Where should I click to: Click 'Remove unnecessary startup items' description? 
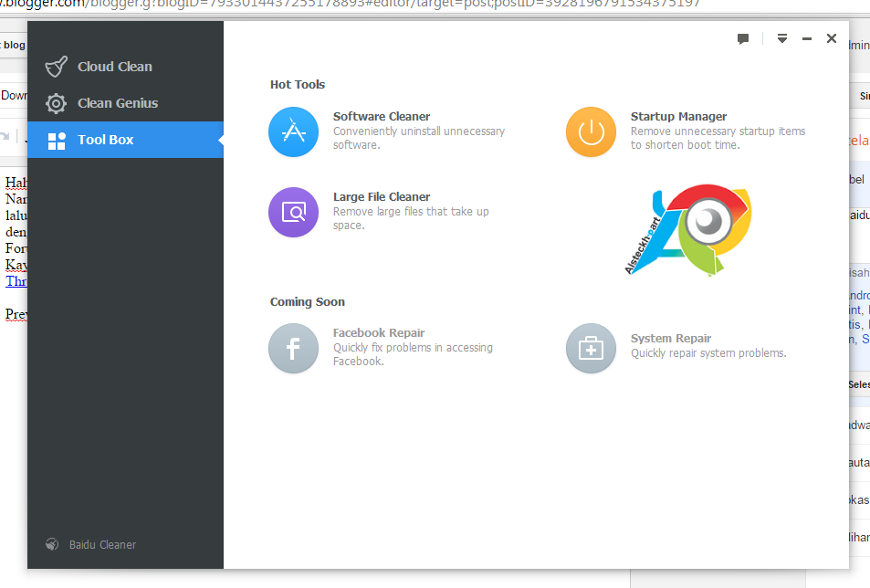(x=718, y=138)
